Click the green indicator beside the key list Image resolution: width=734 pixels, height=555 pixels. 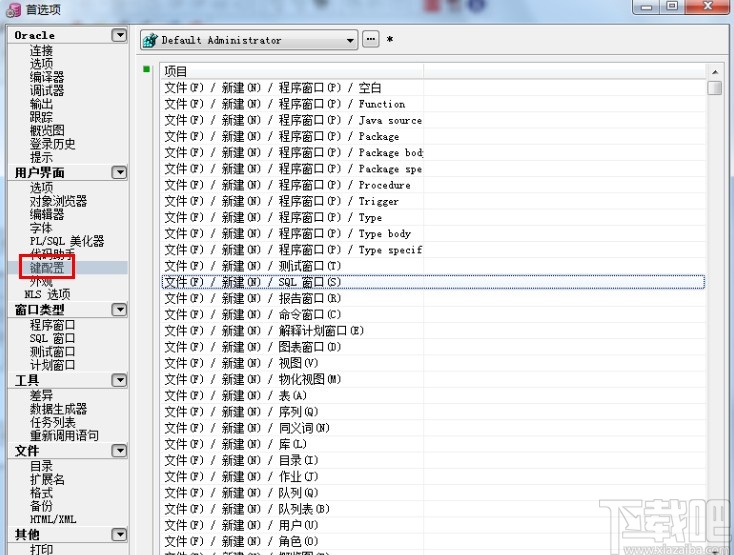(x=147, y=69)
